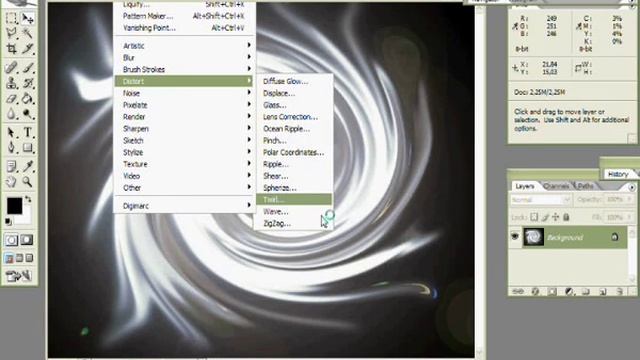Toggle lock image pixels brush icon
Viewport: 640px width, 360px height.
pyautogui.click(x=545, y=217)
